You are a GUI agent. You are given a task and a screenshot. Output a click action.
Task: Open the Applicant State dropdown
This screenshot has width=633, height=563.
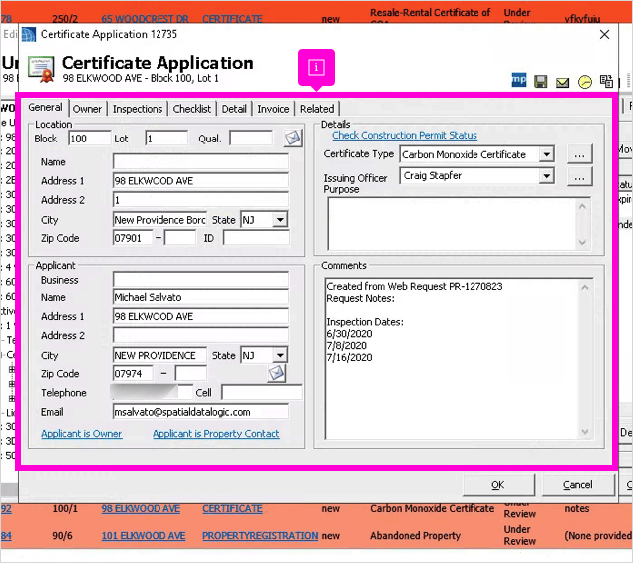click(x=280, y=356)
